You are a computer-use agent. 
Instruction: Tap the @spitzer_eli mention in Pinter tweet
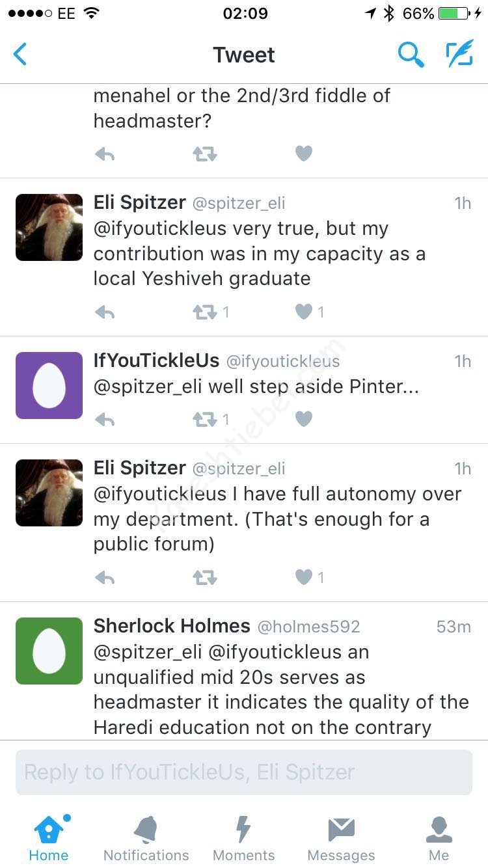pyautogui.click(x=148, y=387)
